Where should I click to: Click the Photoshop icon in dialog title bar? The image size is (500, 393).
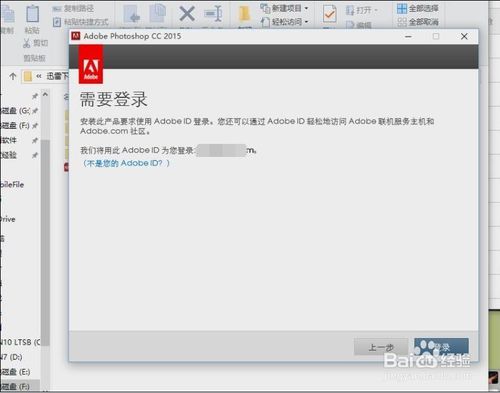click(76, 36)
